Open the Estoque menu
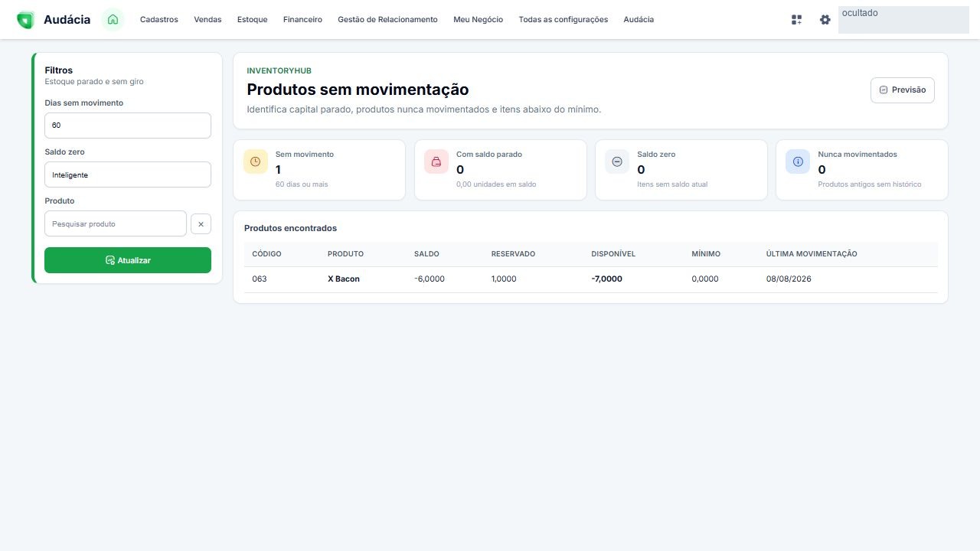Image resolution: width=980 pixels, height=551 pixels. [x=253, y=20]
